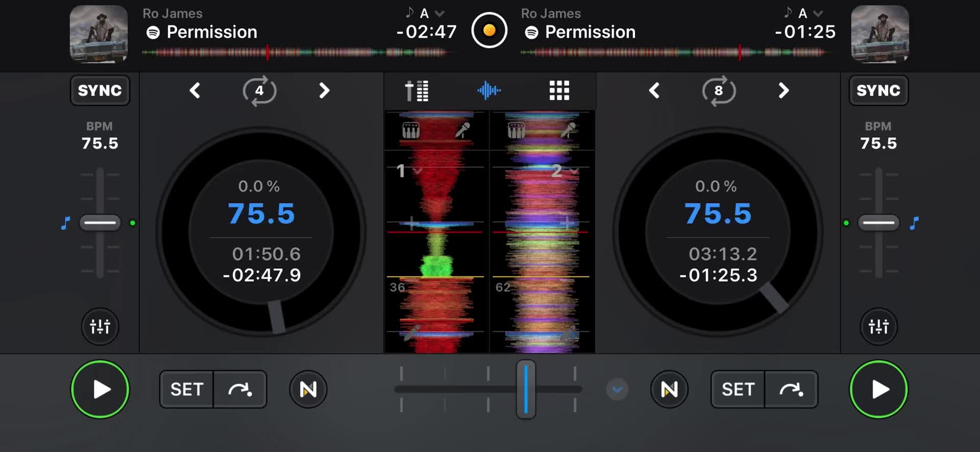Toggle the 8-beat loop on the right deck
The height and width of the screenshot is (452, 980).
pyautogui.click(x=719, y=91)
